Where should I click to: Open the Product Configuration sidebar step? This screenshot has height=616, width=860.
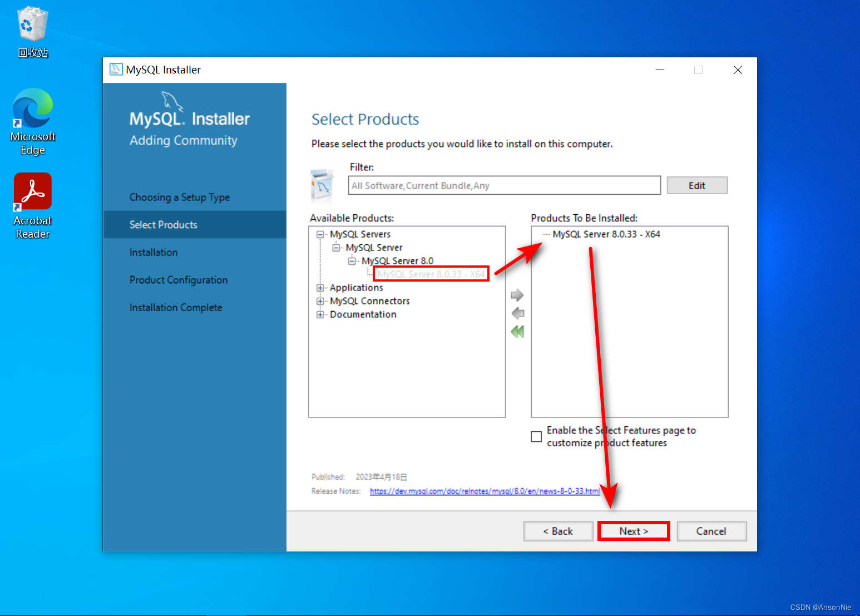[179, 280]
